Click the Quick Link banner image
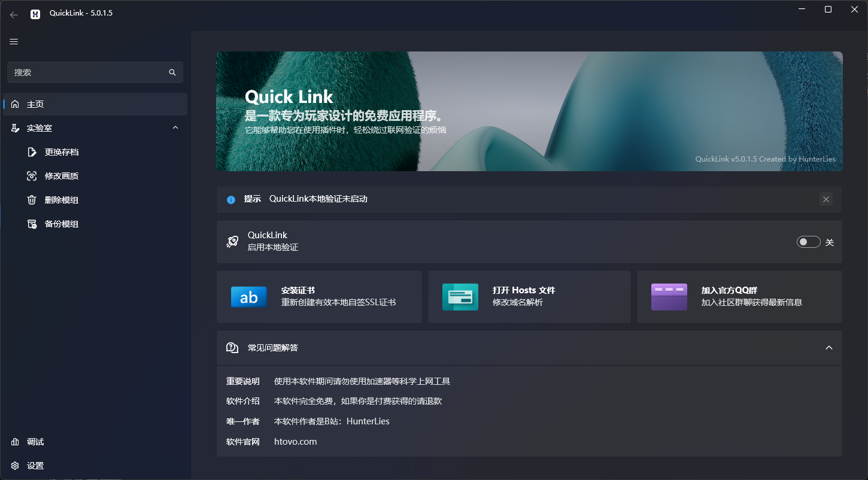This screenshot has width=868, height=480. [529, 111]
